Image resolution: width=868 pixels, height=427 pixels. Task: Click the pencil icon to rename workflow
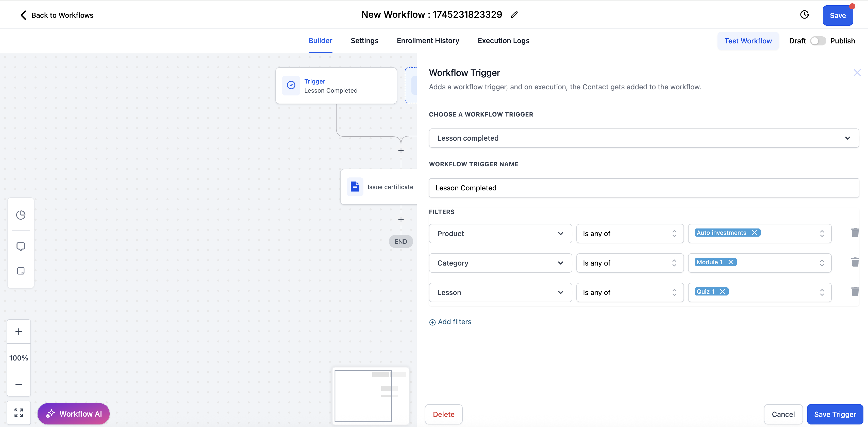(514, 15)
